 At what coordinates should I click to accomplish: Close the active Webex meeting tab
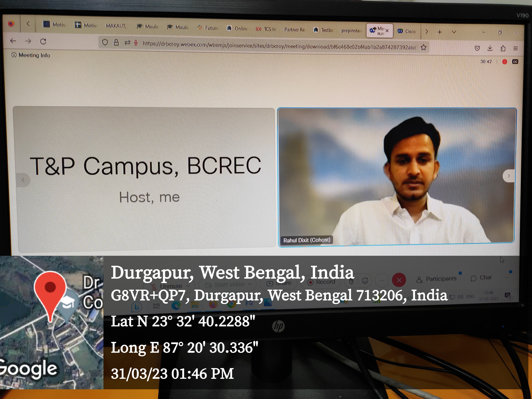point(387,31)
